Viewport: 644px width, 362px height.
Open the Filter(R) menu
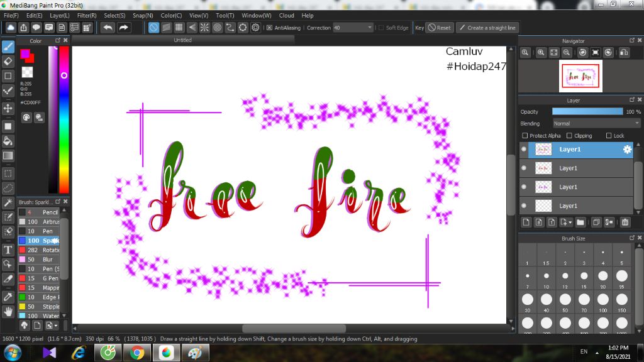[x=87, y=16]
